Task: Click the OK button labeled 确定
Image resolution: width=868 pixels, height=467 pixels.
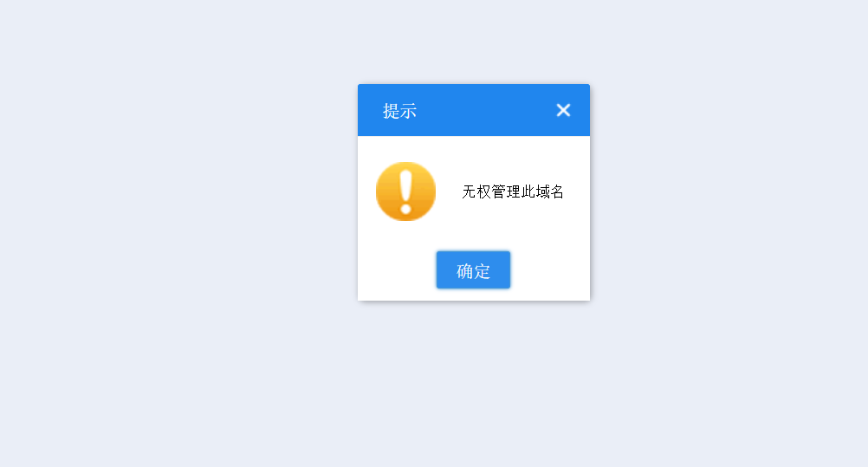Action: 473,269
